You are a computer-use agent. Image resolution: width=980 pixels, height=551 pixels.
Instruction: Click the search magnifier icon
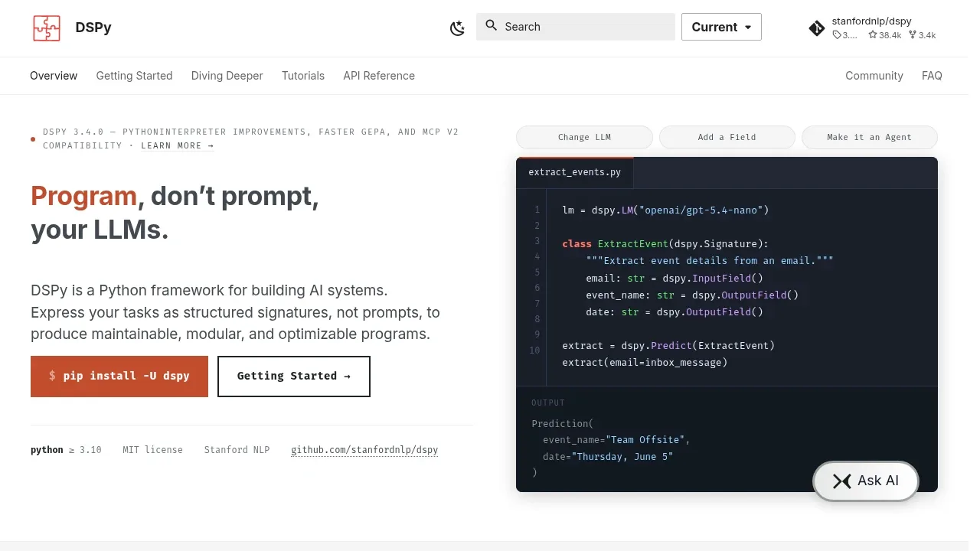tap(492, 26)
